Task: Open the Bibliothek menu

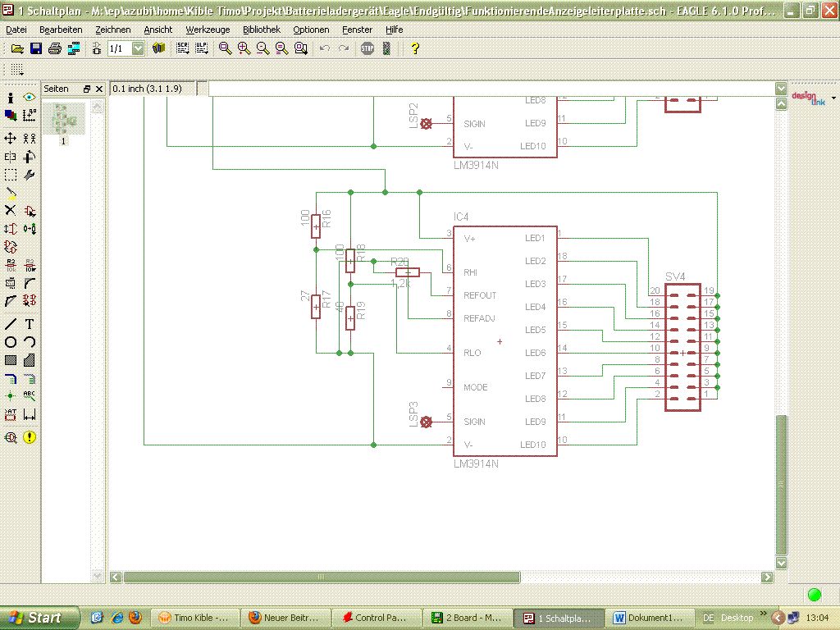Action: 261,30
